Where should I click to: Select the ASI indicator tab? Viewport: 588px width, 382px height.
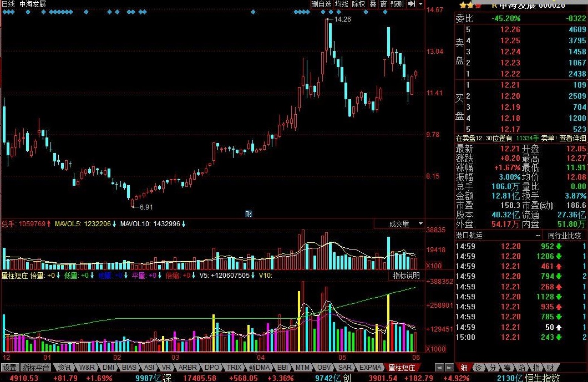click(x=149, y=368)
